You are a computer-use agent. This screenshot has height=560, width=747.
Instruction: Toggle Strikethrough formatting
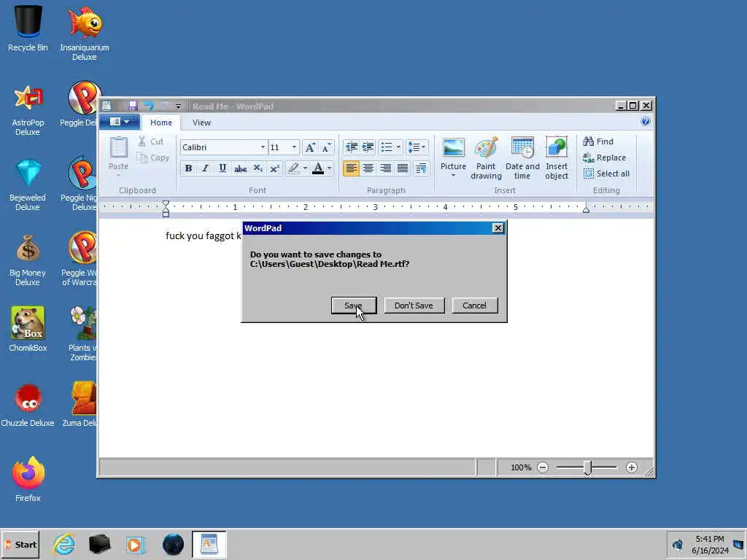tap(240, 168)
